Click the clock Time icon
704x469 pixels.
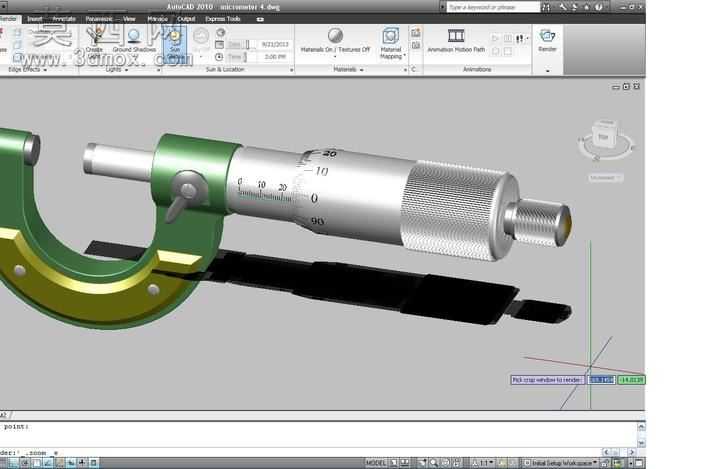219,57
